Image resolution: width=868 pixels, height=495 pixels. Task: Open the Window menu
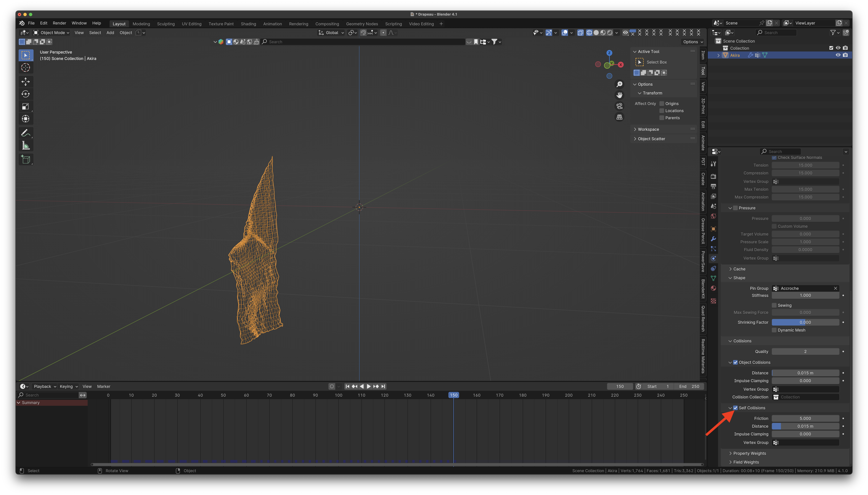tap(79, 23)
